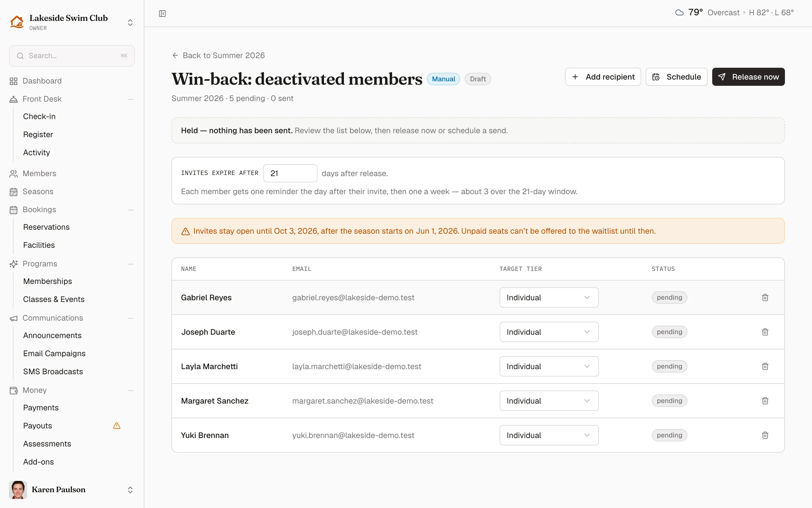This screenshot has width=812, height=508.
Task: Open Assessments under Money
Action: click(x=47, y=444)
